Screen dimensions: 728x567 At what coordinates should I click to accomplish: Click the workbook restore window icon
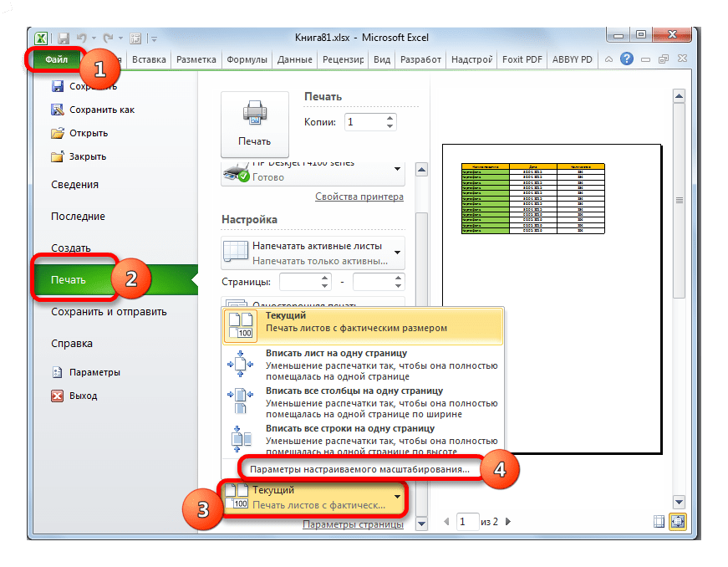(664, 59)
